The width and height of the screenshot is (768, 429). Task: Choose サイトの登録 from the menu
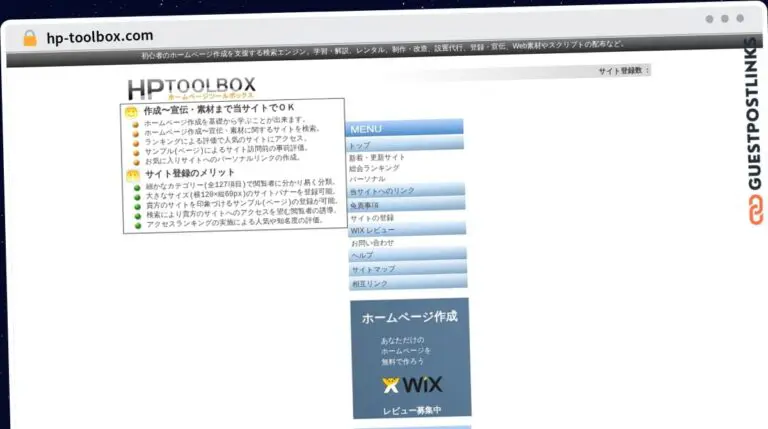point(372,217)
